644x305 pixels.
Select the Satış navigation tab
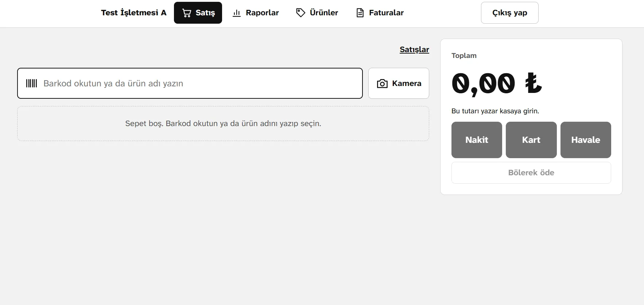point(198,13)
